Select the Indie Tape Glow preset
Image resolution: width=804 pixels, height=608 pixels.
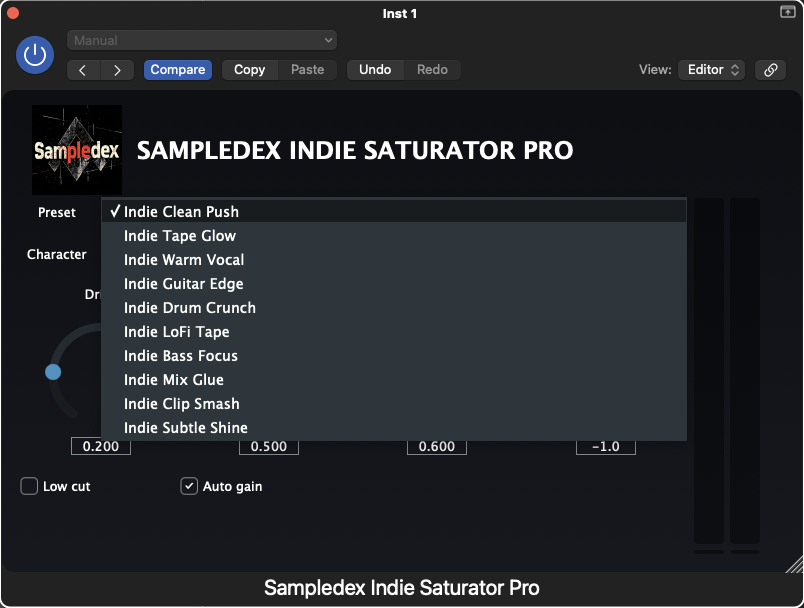coord(179,235)
